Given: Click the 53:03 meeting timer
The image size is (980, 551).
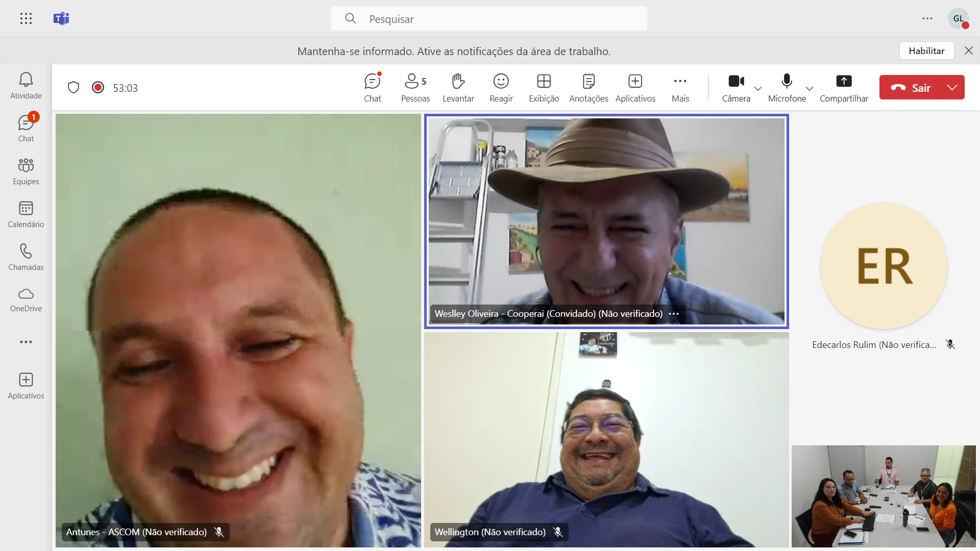Looking at the screenshot, I should tap(125, 88).
